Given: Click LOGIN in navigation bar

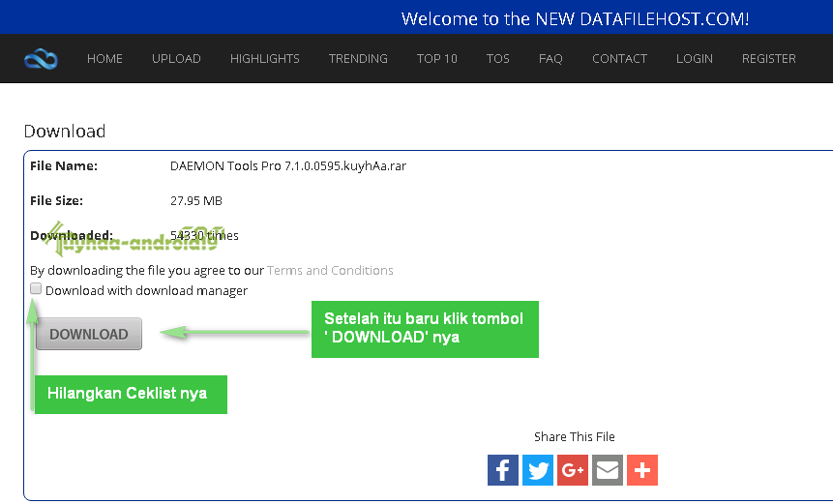Looking at the screenshot, I should point(695,58).
